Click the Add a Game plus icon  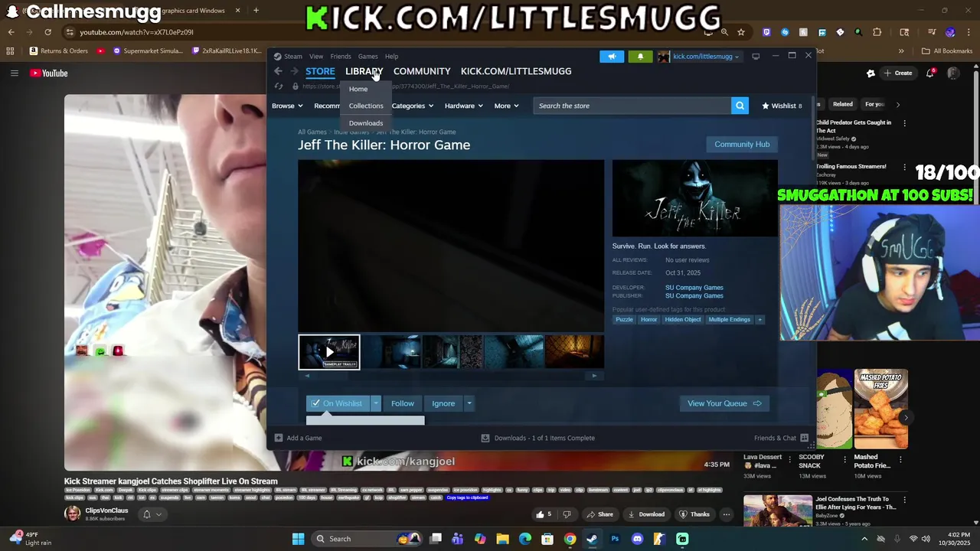coord(277,438)
